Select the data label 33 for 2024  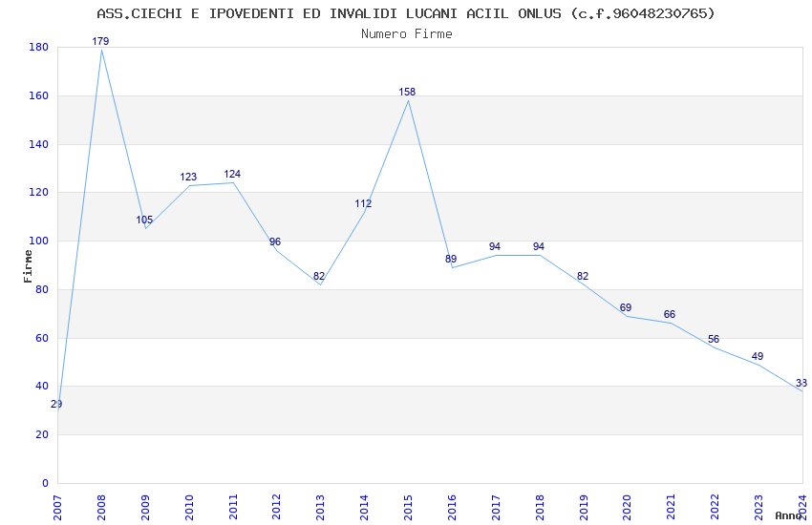[x=801, y=383]
